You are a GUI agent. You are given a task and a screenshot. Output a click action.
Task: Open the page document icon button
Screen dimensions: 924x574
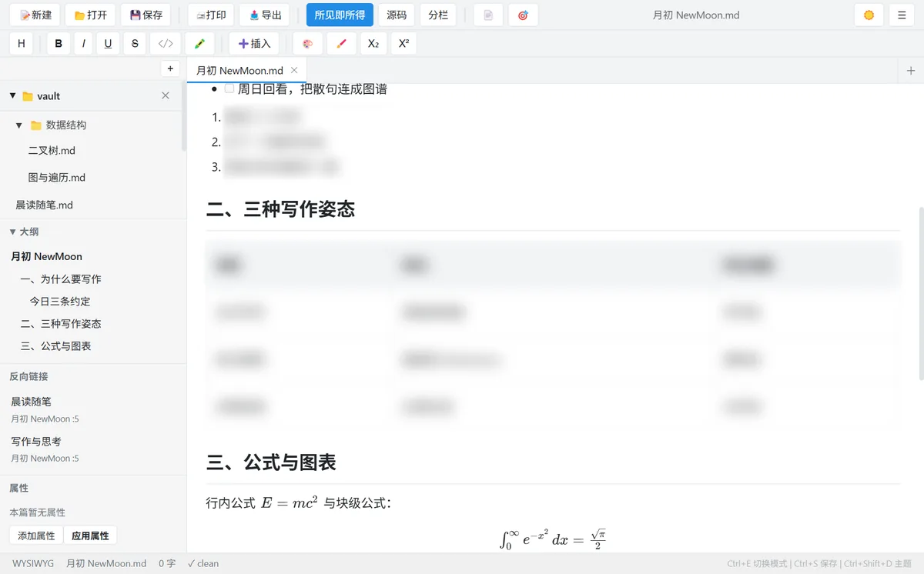pyautogui.click(x=488, y=15)
